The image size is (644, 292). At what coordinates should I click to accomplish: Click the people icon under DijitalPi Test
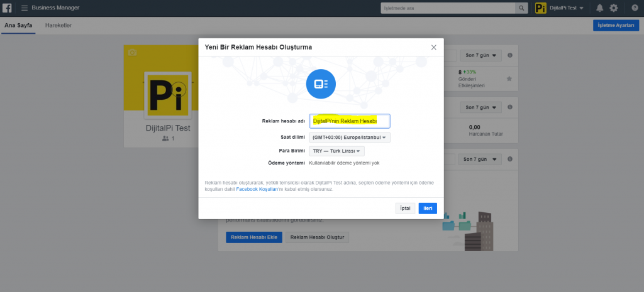[x=165, y=139]
